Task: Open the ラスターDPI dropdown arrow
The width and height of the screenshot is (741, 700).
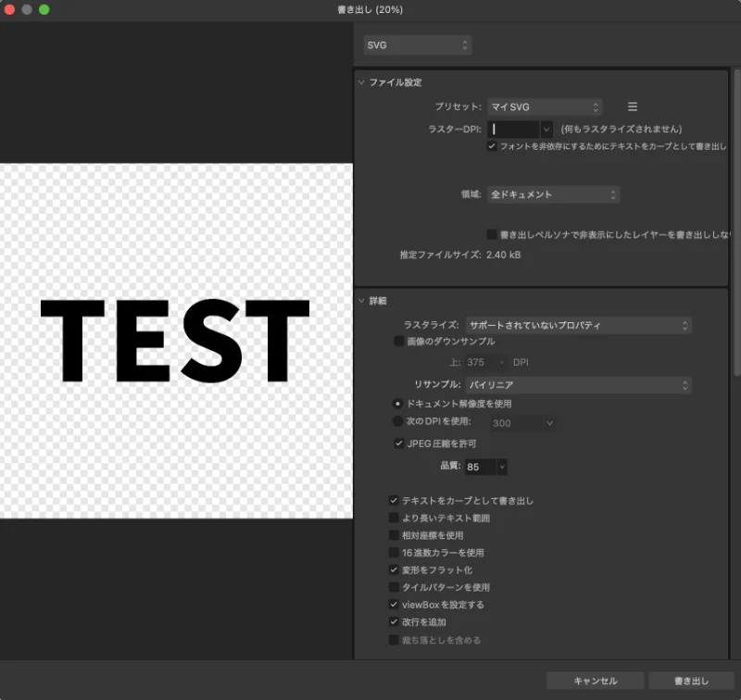Action: (x=546, y=129)
